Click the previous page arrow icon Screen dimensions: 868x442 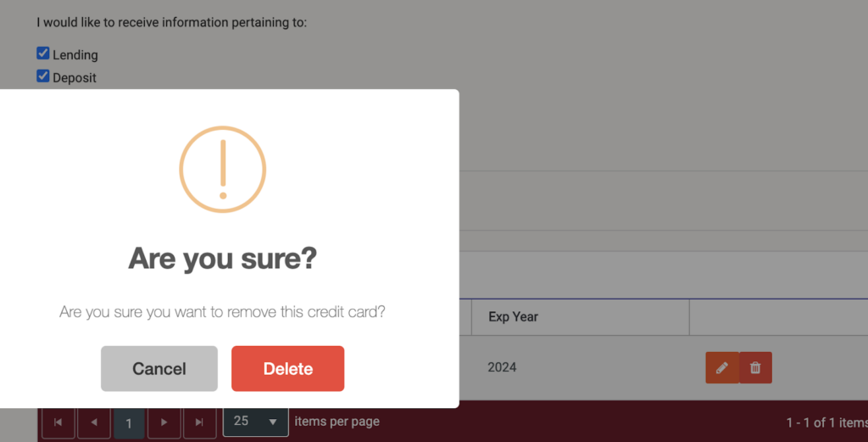(x=93, y=422)
